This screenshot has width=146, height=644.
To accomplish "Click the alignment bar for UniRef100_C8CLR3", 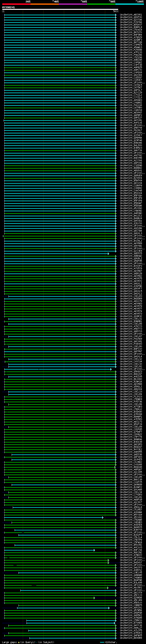I will [x=63, y=296].
